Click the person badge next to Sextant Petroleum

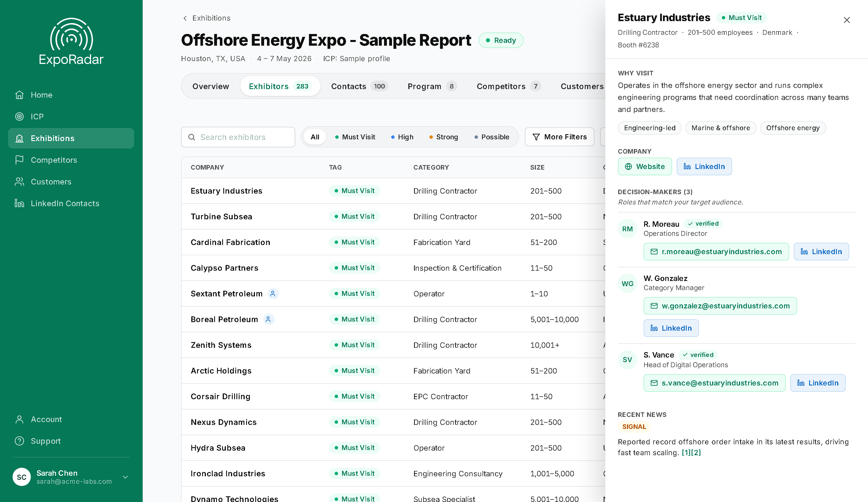point(273,294)
